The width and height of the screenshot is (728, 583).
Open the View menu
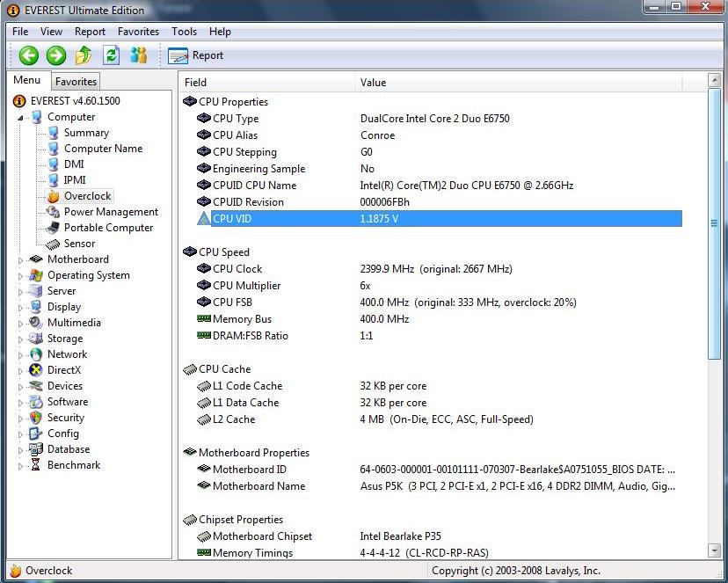pyautogui.click(x=51, y=32)
